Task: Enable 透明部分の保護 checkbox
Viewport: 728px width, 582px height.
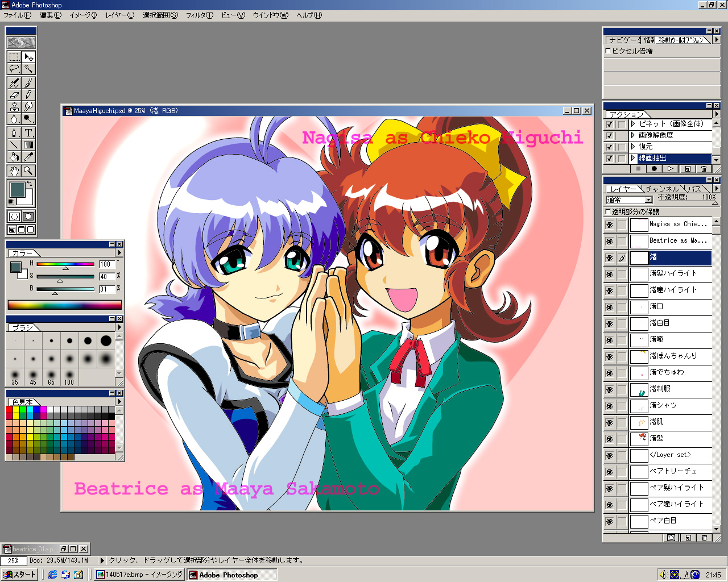Action: click(608, 212)
